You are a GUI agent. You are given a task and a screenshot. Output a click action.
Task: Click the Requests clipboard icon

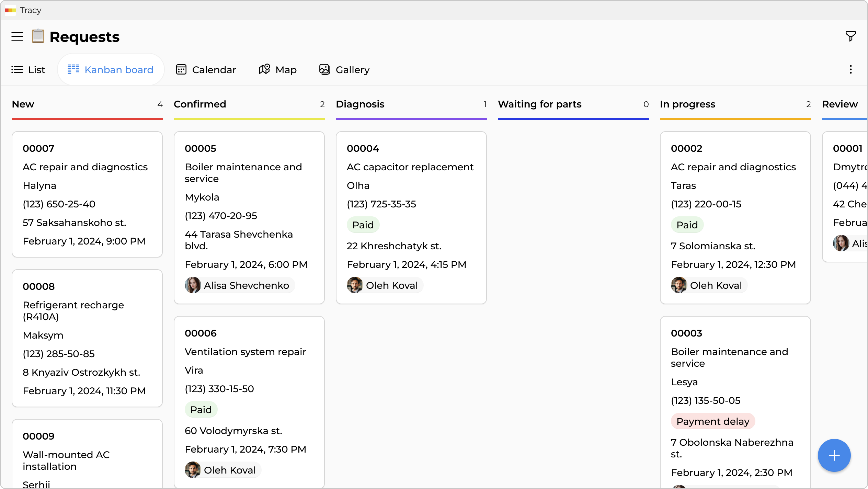point(38,36)
